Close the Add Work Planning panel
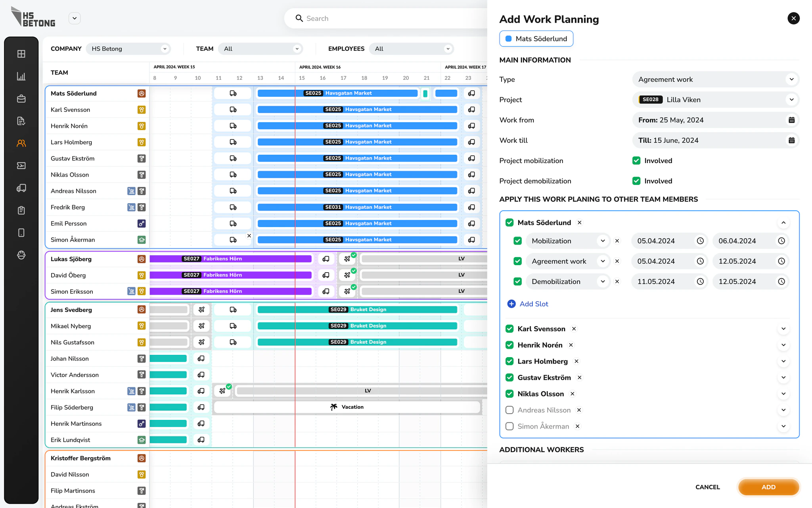This screenshot has width=812, height=508. (793, 18)
